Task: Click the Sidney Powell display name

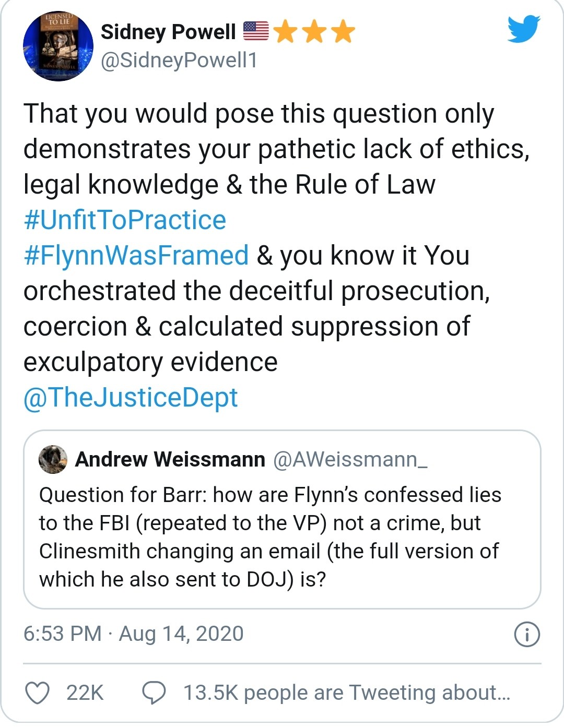Action: coord(168,32)
